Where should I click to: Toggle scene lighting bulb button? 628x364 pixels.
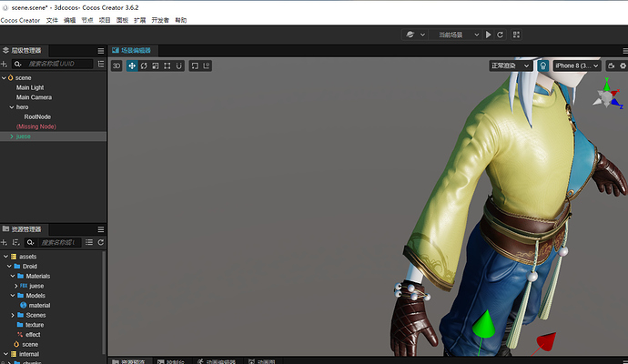coord(542,66)
